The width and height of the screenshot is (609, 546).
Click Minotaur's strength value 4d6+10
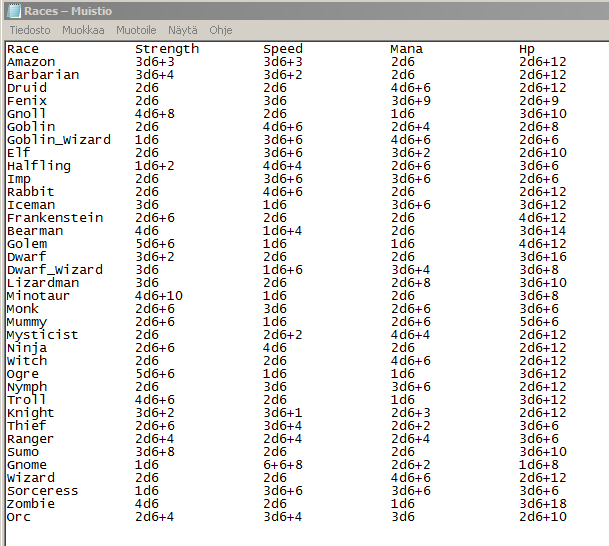159,296
